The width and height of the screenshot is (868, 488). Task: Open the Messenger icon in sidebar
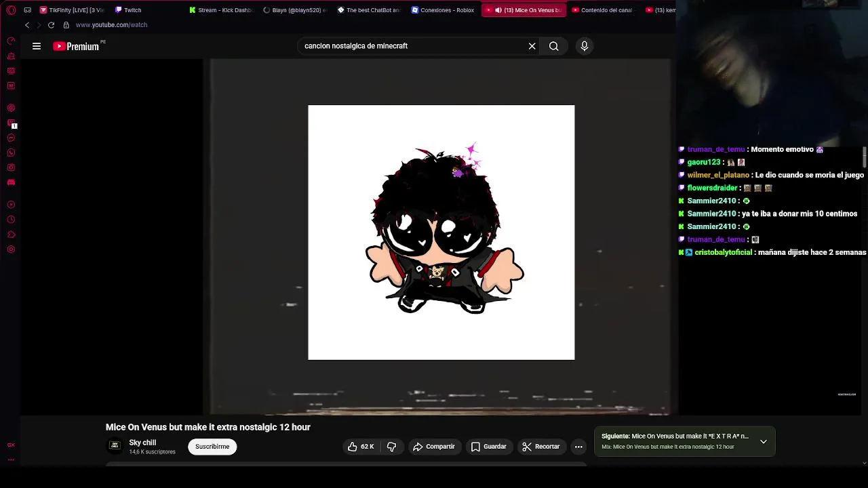click(x=11, y=138)
